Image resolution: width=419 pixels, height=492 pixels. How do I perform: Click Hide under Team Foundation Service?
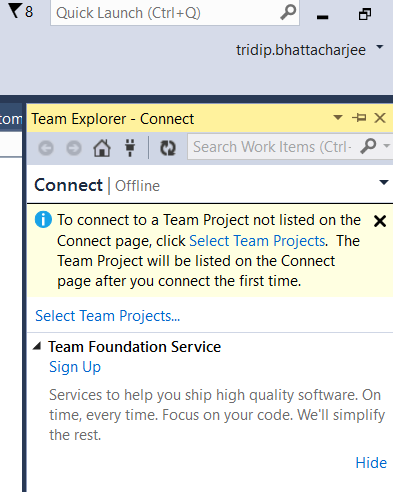click(371, 463)
